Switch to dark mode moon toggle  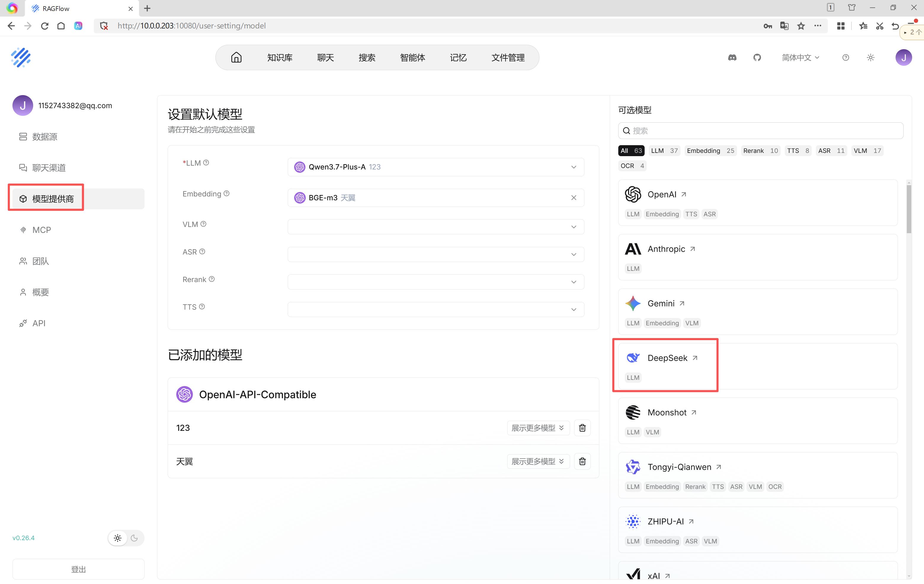coord(134,538)
